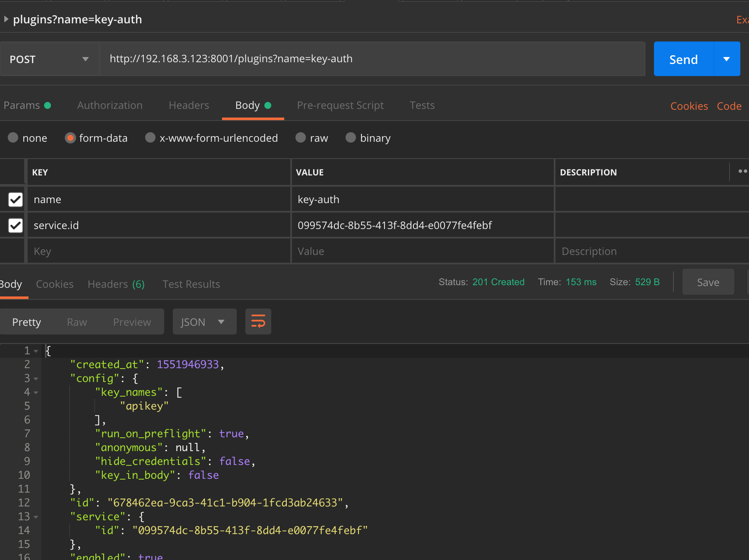Click the empty Key input field

pos(159,251)
